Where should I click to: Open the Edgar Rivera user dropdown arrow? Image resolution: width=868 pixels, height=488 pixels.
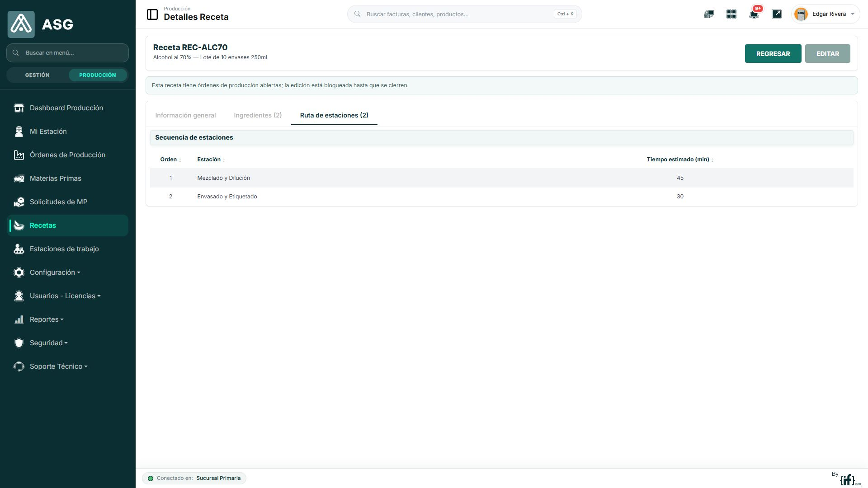coord(853,14)
